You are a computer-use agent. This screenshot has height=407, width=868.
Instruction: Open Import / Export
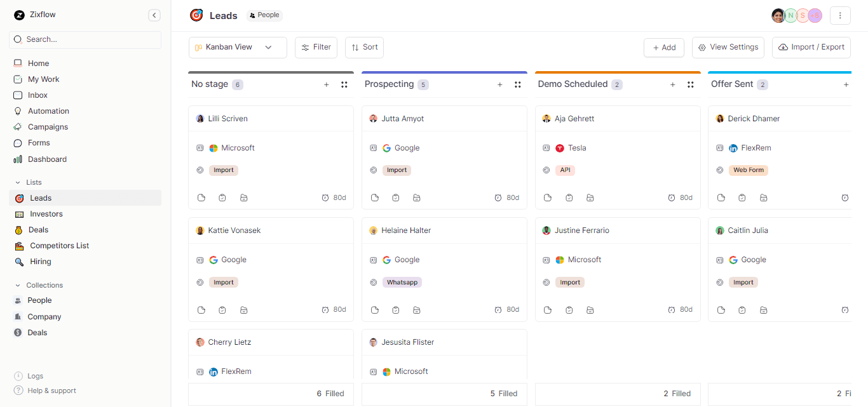[x=811, y=47]
